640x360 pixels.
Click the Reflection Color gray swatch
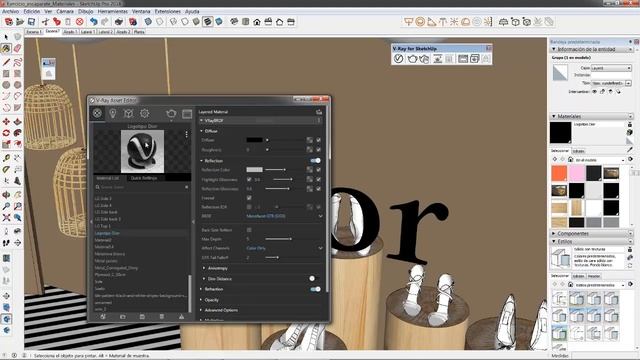tap(254, 169)
